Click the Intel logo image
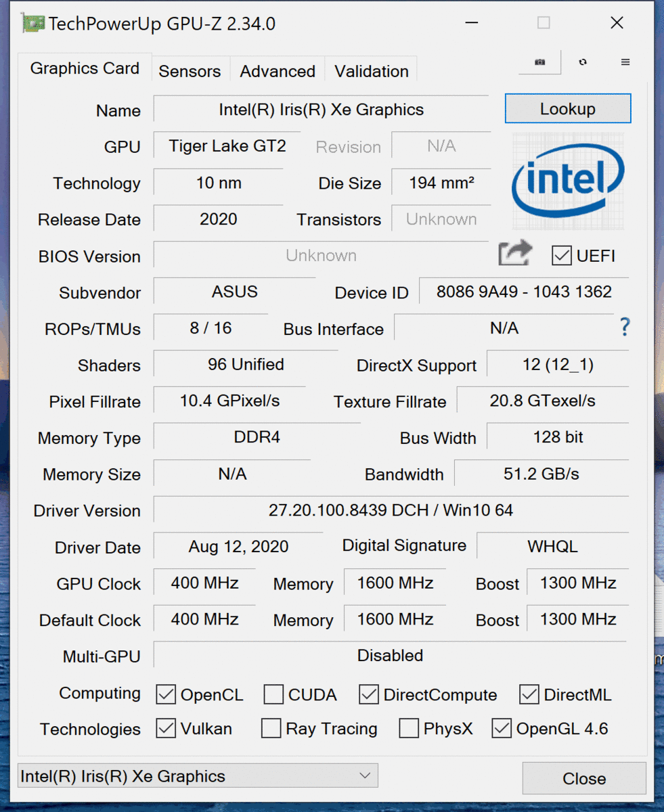The height and width of the screenshot is (812, 664). click(x=568, y=181)
